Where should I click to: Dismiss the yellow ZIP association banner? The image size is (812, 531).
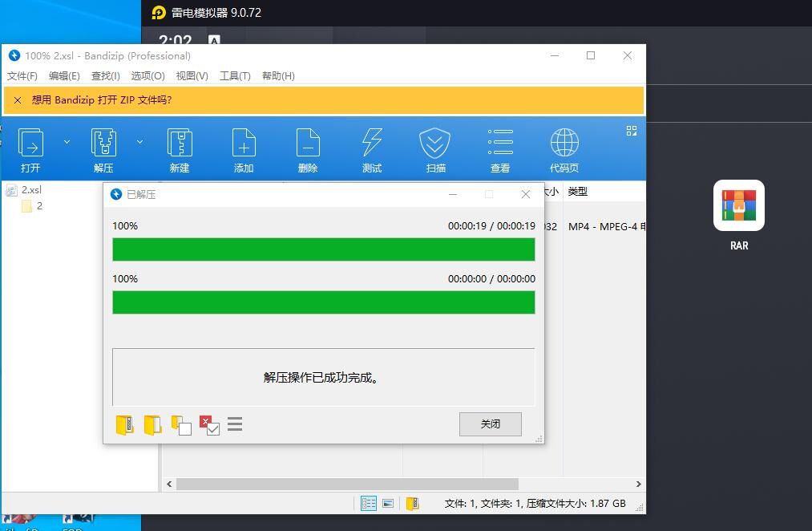tap(18, 100)
